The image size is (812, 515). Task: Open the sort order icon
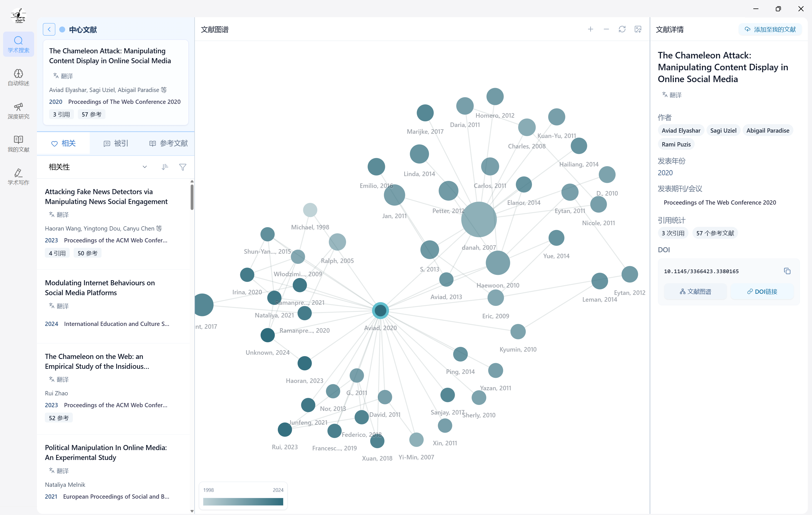(164, 167)
